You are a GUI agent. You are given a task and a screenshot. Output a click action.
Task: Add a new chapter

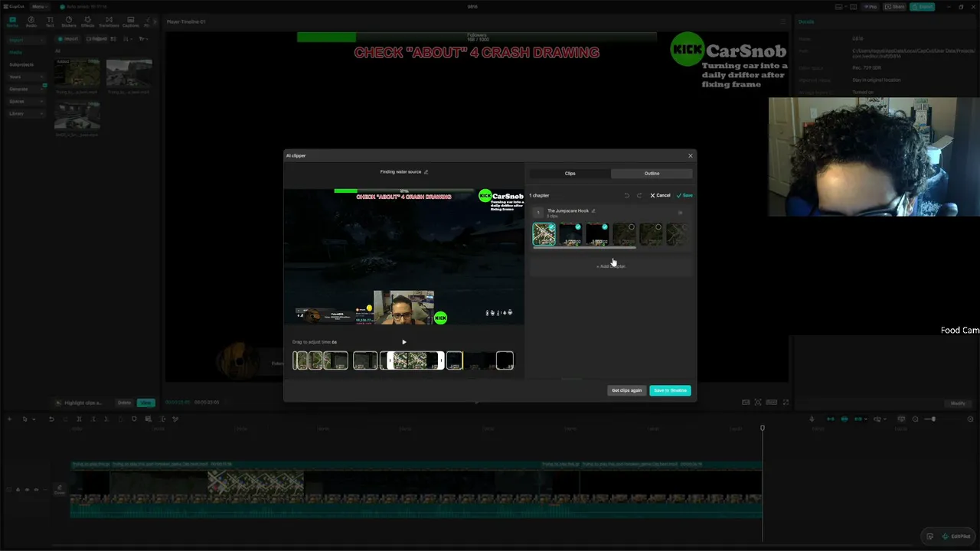click(611, 266)
